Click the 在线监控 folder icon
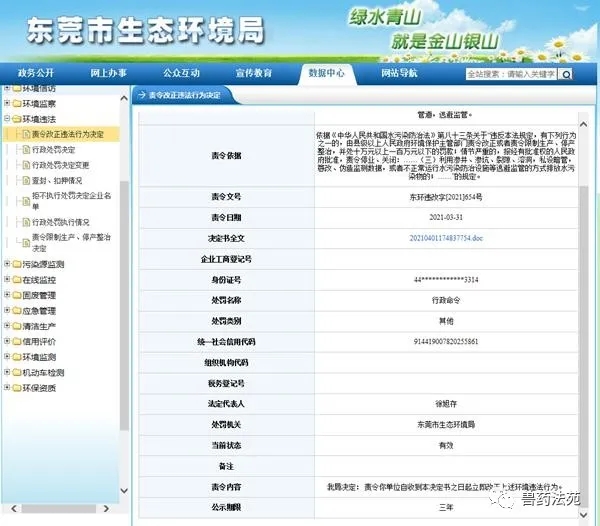This screenshot has width=600, height=526. (x=16, y=280)
